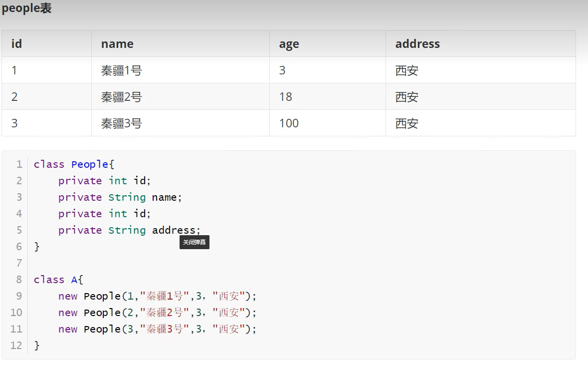The image size is (588, 367).
Task: Click the new People(2,...) code line
Action: [157, 313]
